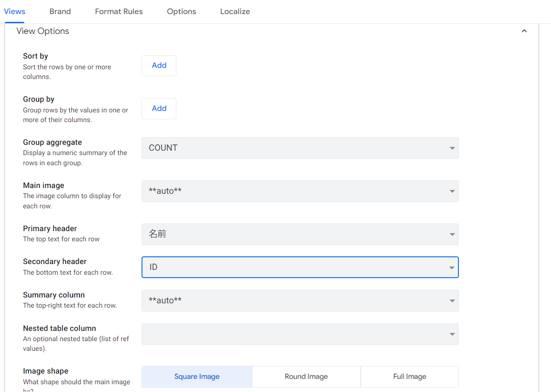This screenshot has height=392, width=551.
Task: Open the empty Nested table column dropdown
Action: 299,334
